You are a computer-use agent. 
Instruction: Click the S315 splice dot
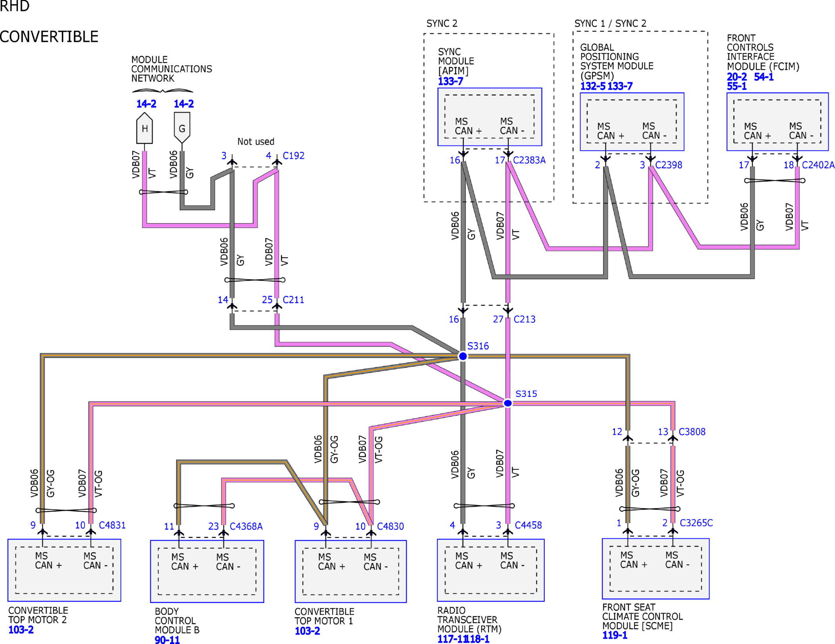point(507,403)
